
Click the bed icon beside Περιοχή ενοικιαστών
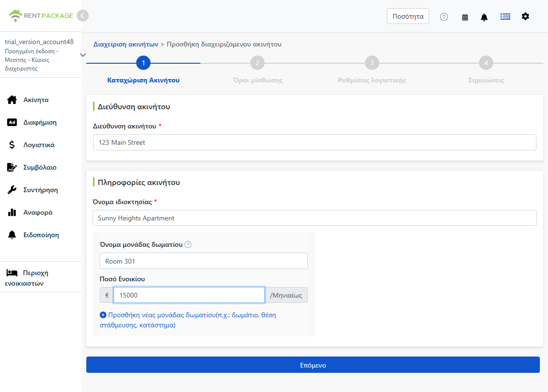coord(12,273)
